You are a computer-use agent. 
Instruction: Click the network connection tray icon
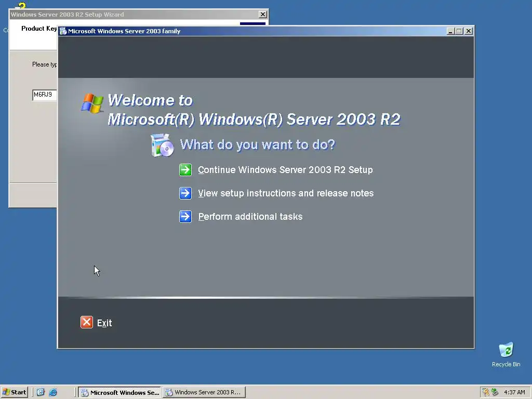pyautogui.click(x=495, y=392)
